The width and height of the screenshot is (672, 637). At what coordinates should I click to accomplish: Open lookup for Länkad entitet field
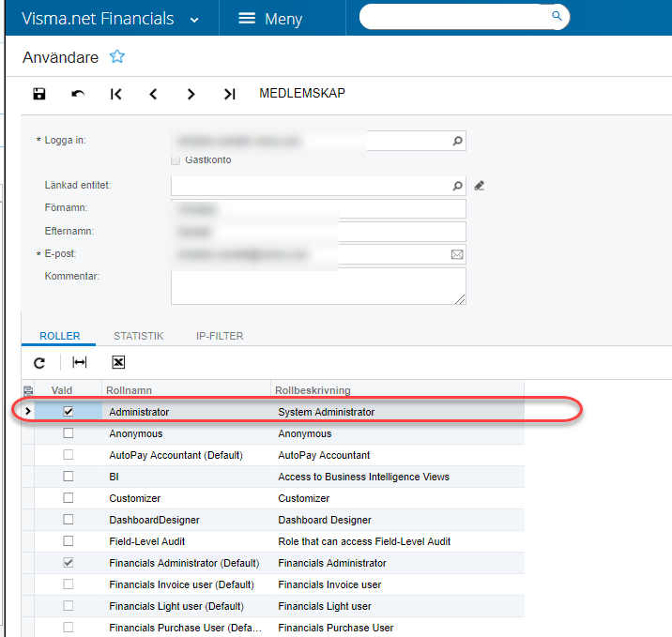[x=457, y=186]
